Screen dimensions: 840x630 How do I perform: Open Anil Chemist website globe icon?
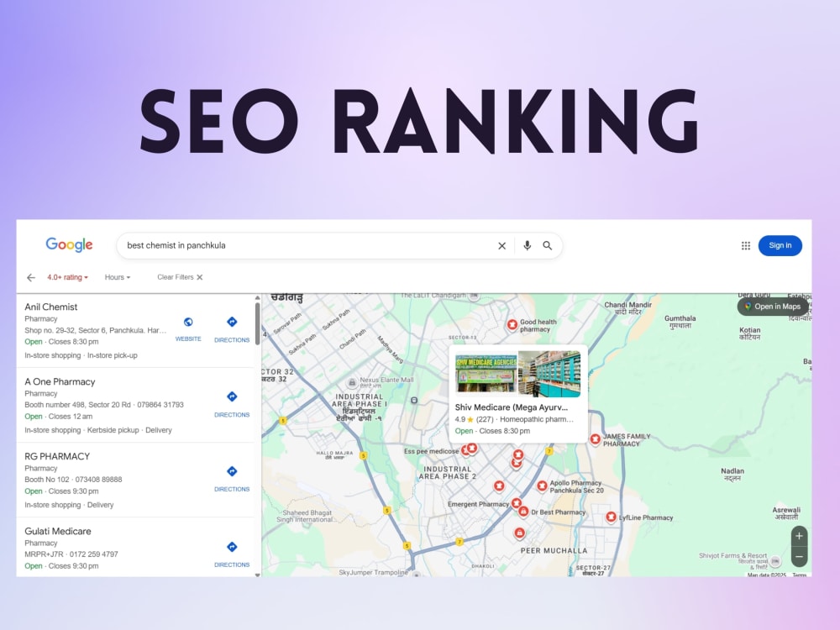tap(188, 322)
